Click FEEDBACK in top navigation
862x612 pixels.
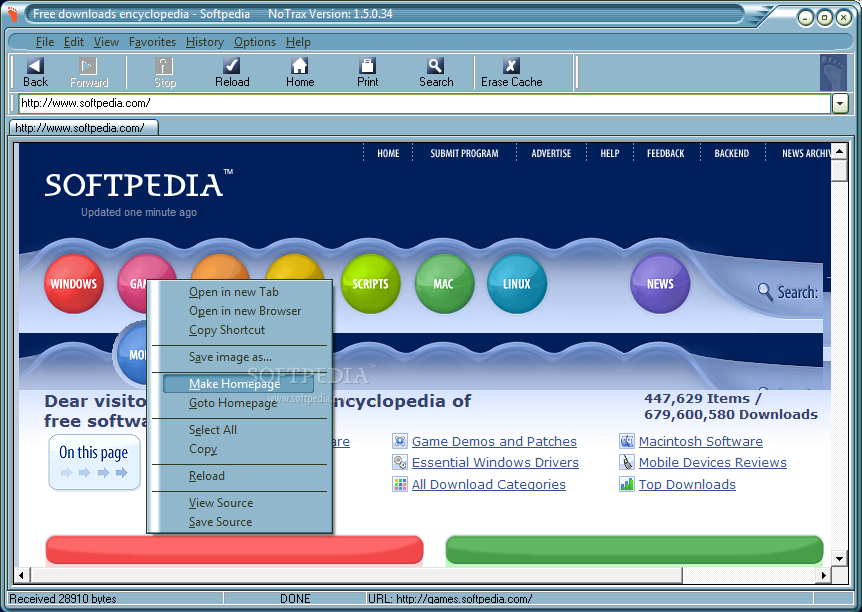[x=665, y=153]
